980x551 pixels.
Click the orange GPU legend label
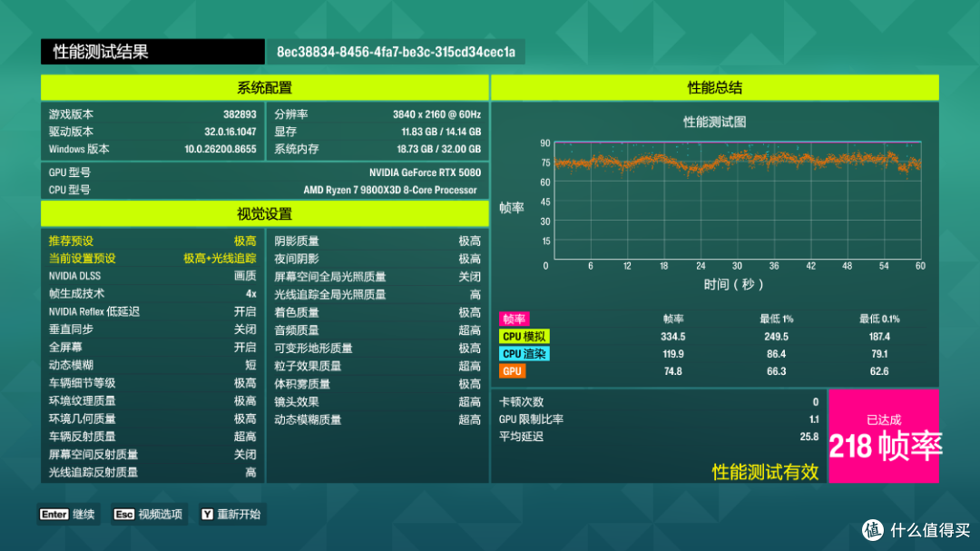(512, 371)
